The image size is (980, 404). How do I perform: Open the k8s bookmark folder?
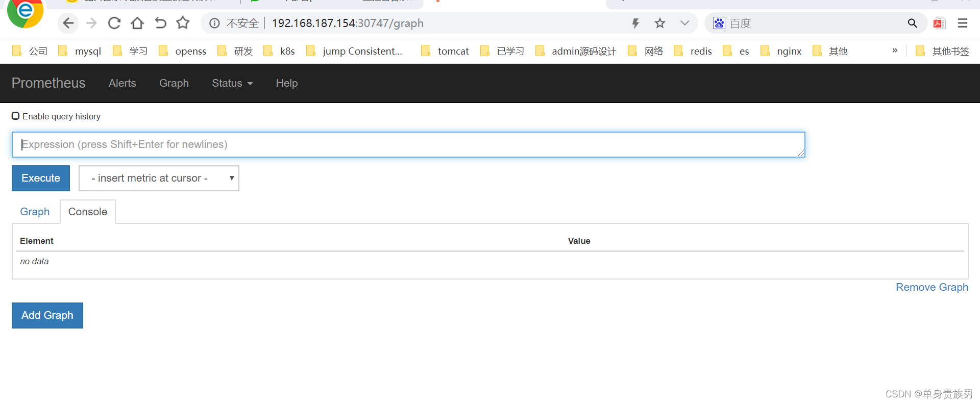tap(279, 51)
